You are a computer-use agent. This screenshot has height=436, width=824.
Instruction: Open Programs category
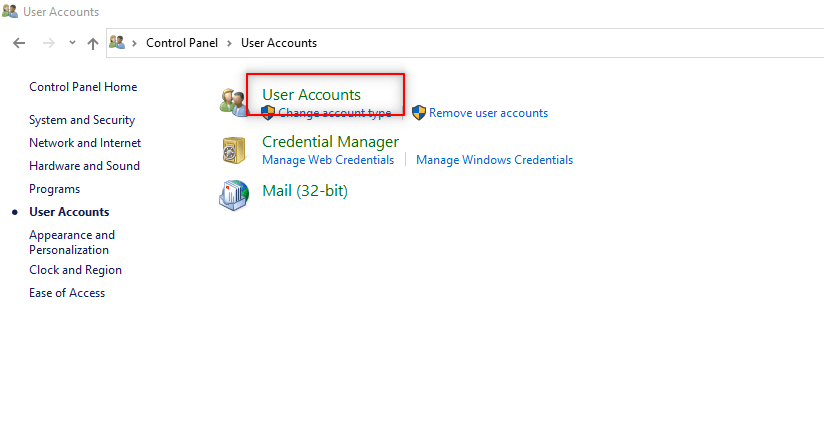(55, 189)
